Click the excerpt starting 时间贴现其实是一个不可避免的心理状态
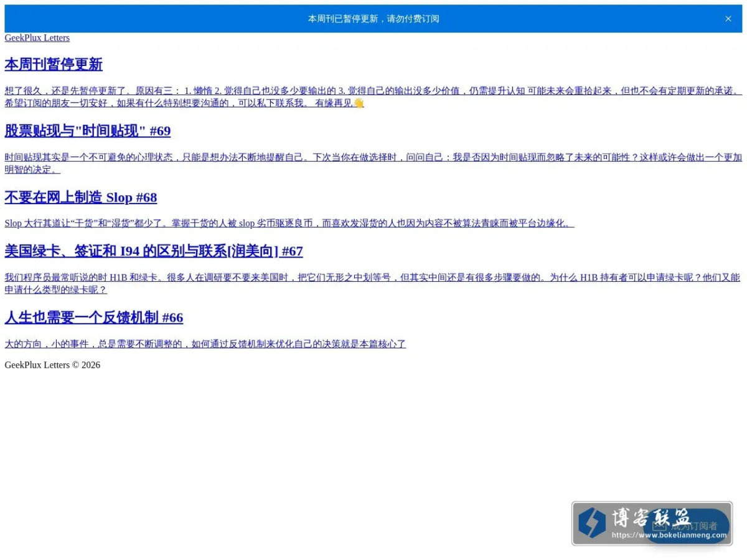Image resolution: width=747 pixels, height=560 pixels. 374,164
